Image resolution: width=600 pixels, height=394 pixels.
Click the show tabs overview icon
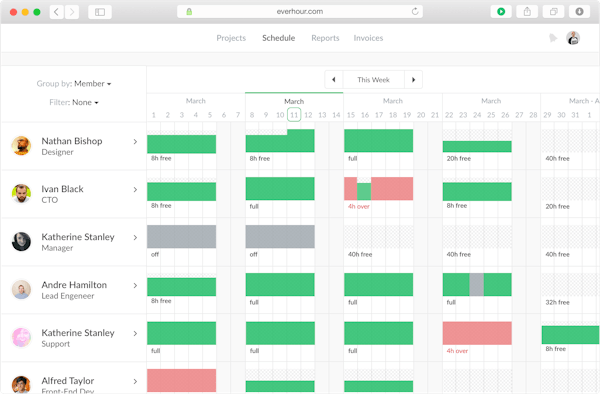[553, 12]
